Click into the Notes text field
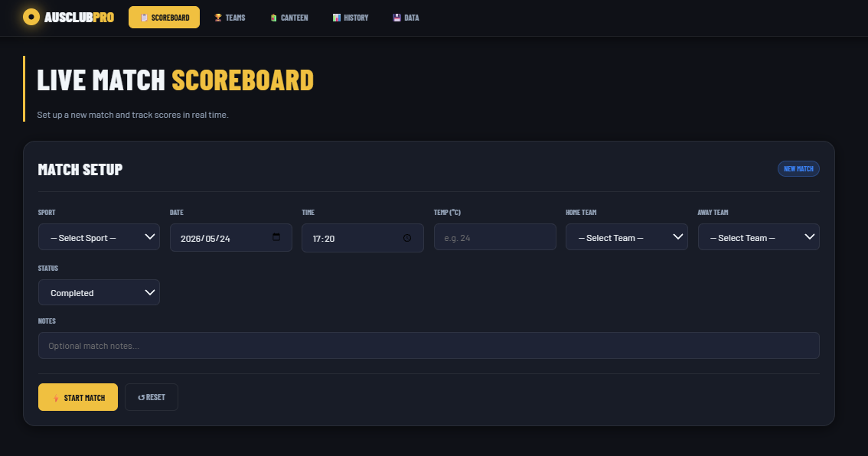This screenshot has height=456, width=868. coord(429,345)
